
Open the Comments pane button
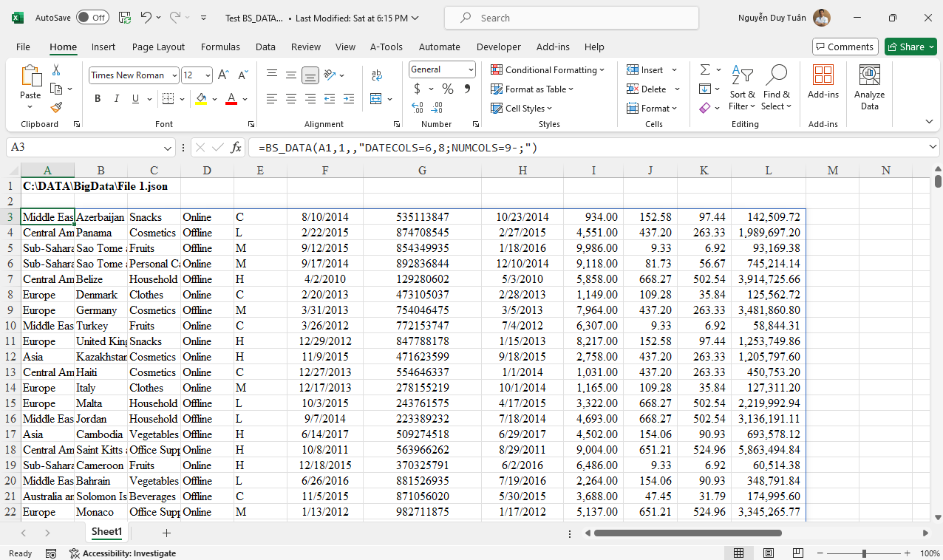point(845,47)
